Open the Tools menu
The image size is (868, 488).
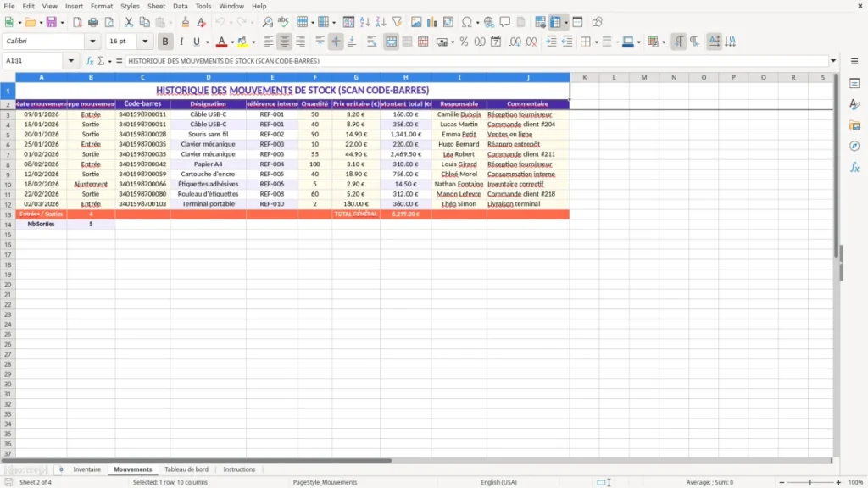(x=203, y=6)
